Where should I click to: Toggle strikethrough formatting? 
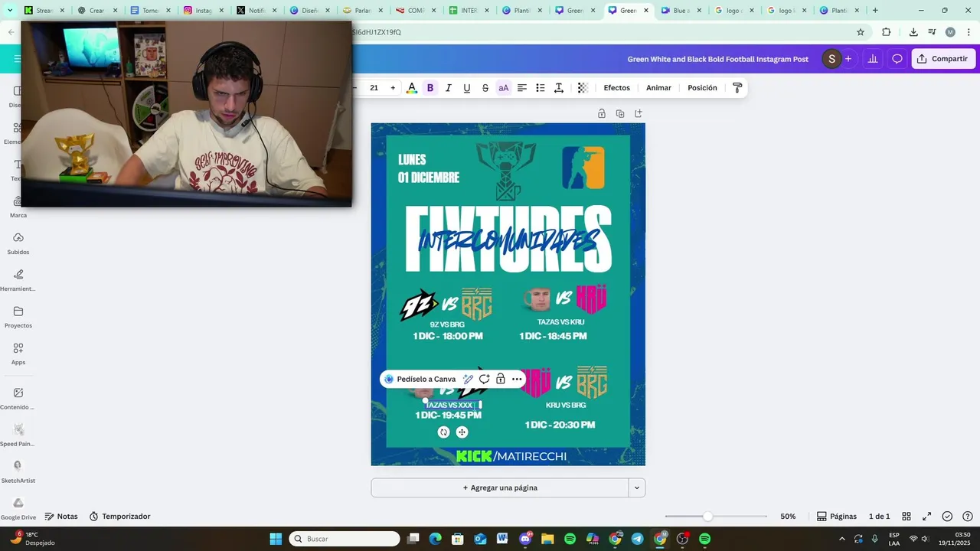coord(485,88)
